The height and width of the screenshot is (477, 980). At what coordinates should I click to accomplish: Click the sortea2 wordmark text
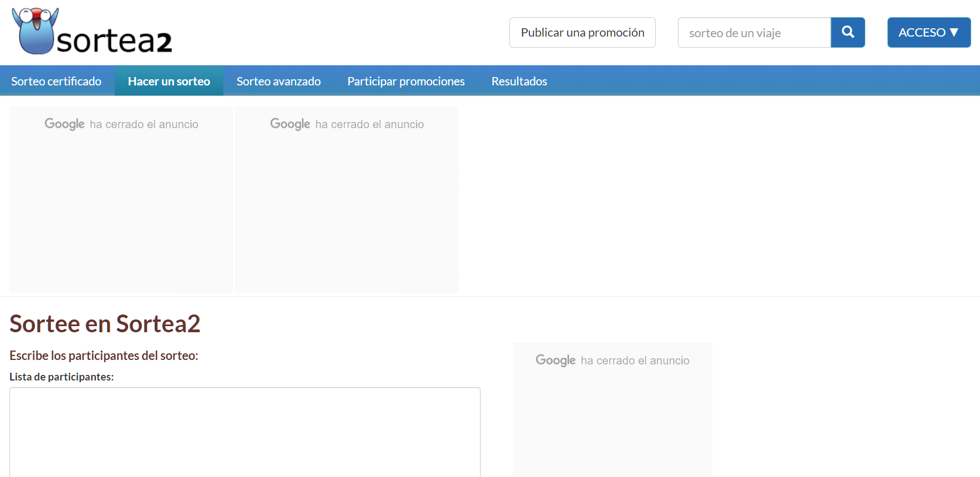tap(114, 41)
